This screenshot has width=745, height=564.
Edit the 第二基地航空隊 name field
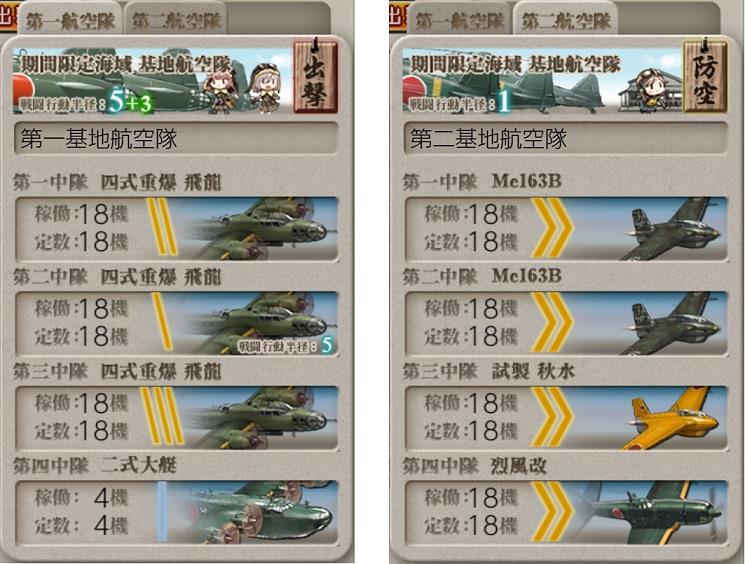point(565,139)
